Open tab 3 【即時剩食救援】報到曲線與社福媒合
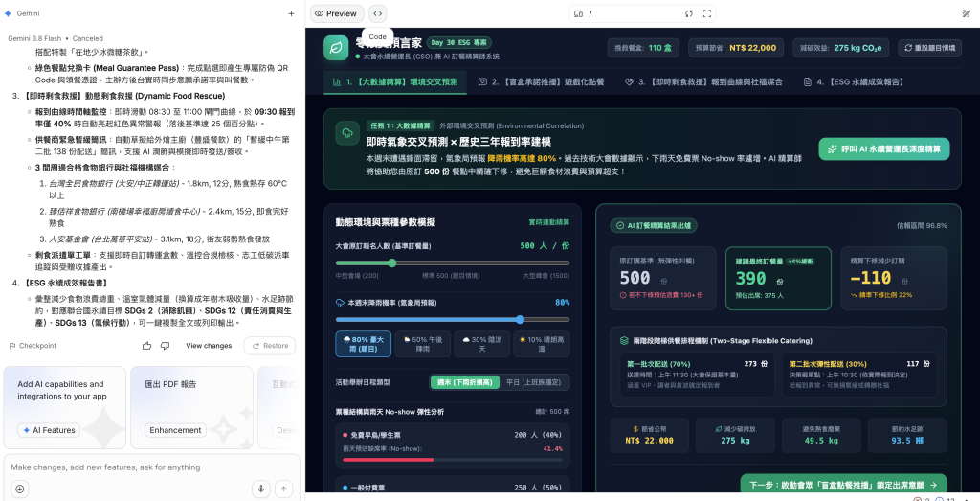Image resolution: width=980 pixels, height=501 pixels. point(703,82)
